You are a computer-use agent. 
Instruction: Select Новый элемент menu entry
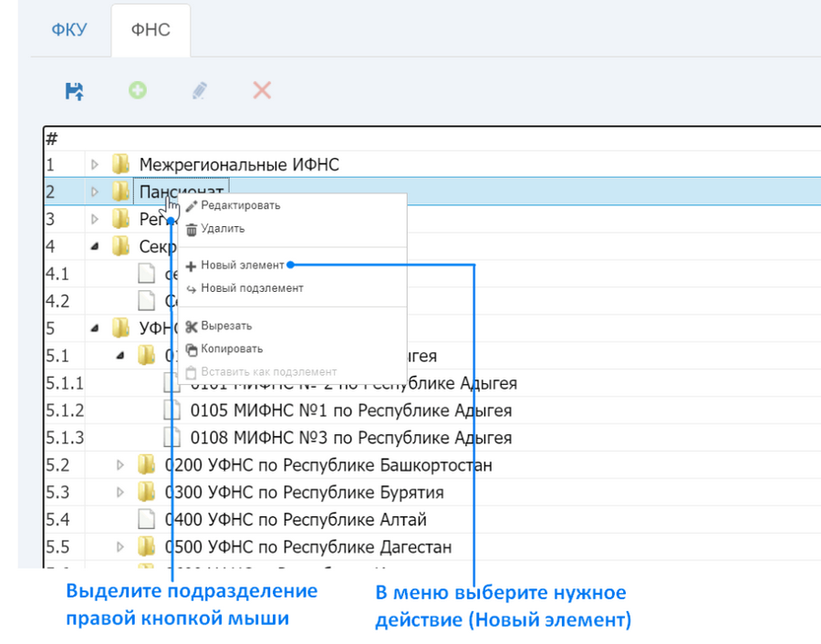click(x=243, y=265)
